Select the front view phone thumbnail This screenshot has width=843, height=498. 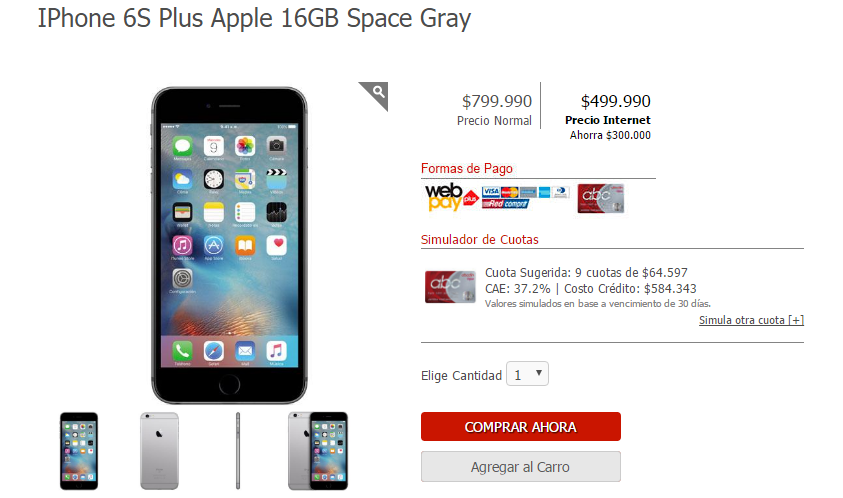(79, 451)
